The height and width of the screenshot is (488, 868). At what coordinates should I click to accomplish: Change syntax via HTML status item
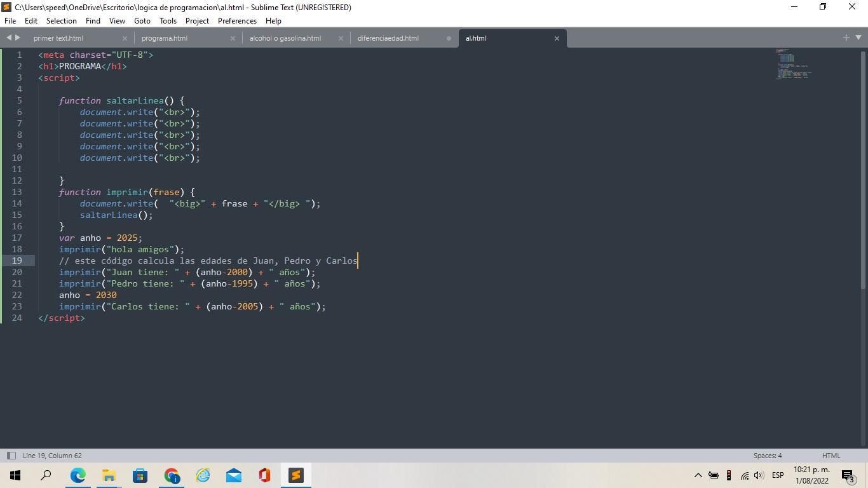831,456
